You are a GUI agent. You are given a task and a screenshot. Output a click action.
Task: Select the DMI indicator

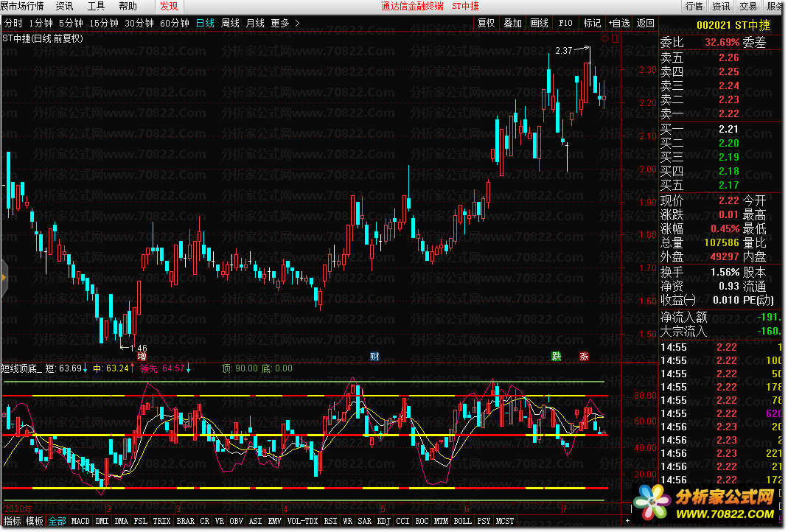point(102,521)
